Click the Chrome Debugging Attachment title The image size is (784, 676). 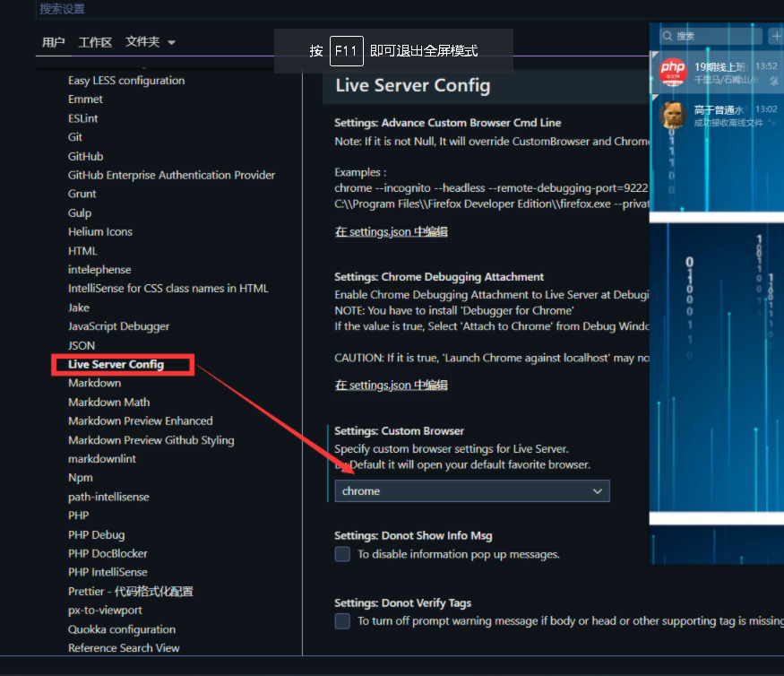(439, 277)
